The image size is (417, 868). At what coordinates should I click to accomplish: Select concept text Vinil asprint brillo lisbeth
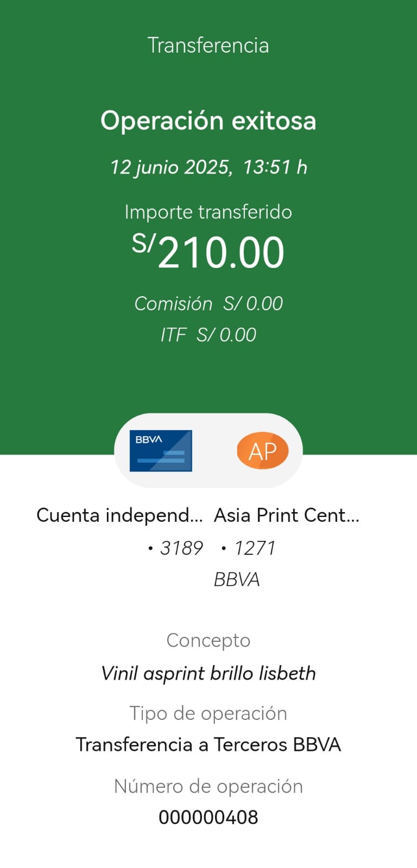(x=208, y=673)
